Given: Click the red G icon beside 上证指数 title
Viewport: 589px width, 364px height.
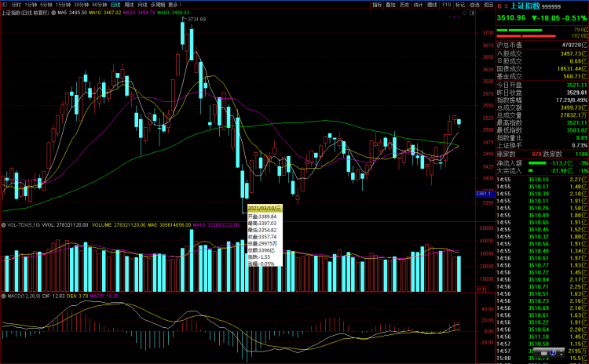Looking at the screenshot, I should click(x=499, y=5).
